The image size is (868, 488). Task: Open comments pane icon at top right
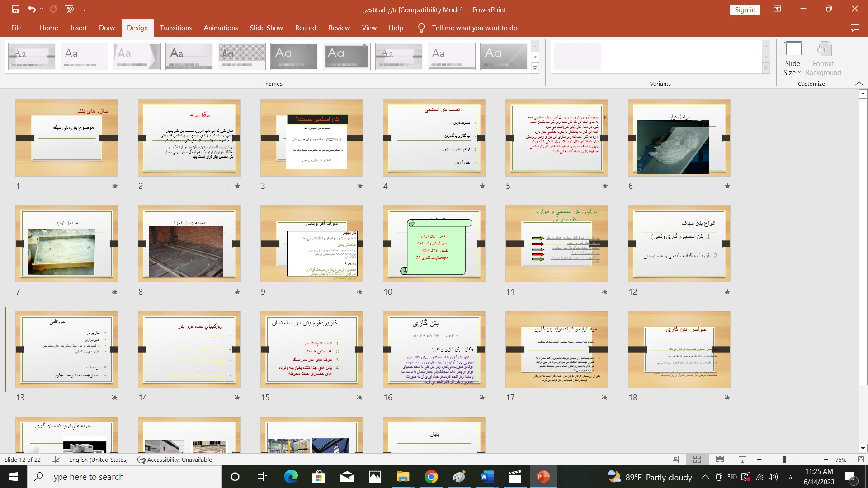854,28
